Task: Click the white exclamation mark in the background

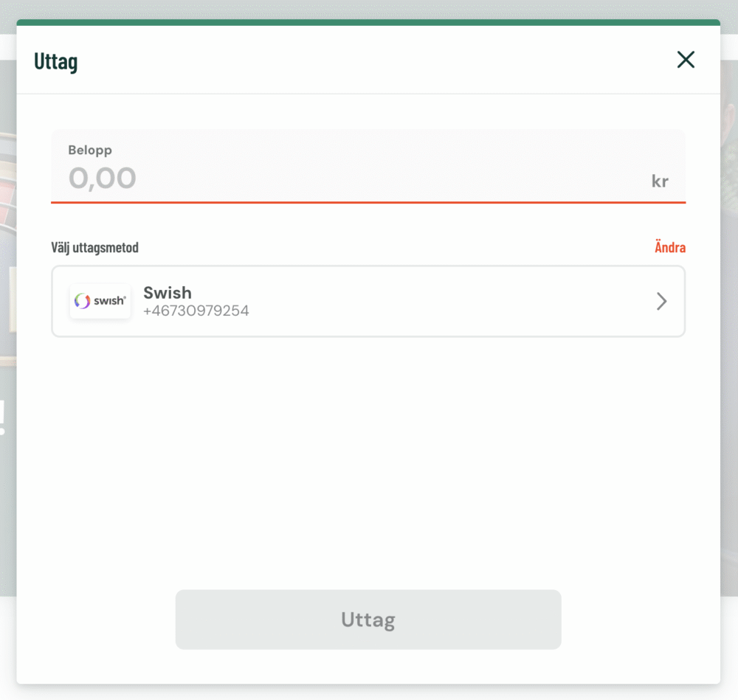Action: point(3,417)
